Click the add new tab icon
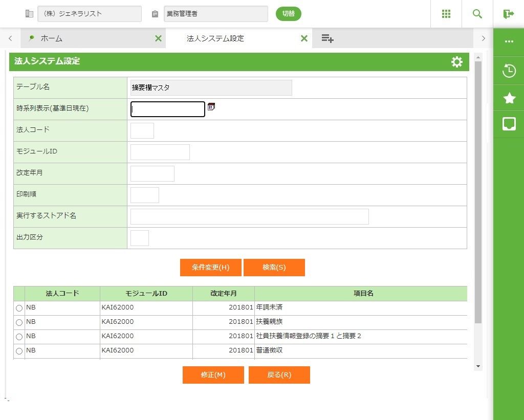This screenshot has width=524, height=420. 327,38
